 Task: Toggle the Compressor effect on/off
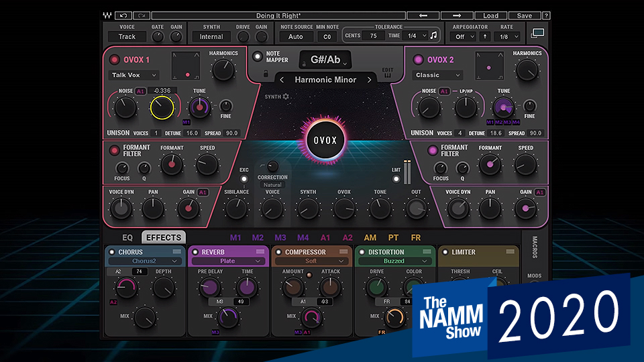[278, 252]
